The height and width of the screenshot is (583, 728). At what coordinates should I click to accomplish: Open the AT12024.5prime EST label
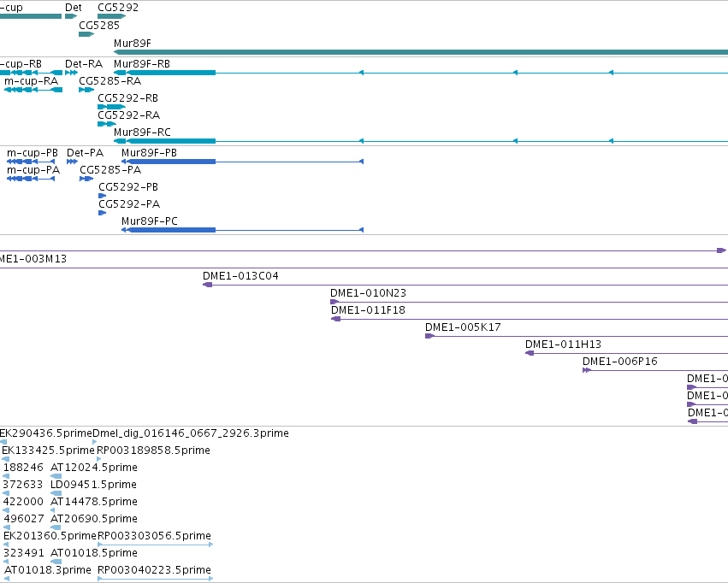point(94,467)
